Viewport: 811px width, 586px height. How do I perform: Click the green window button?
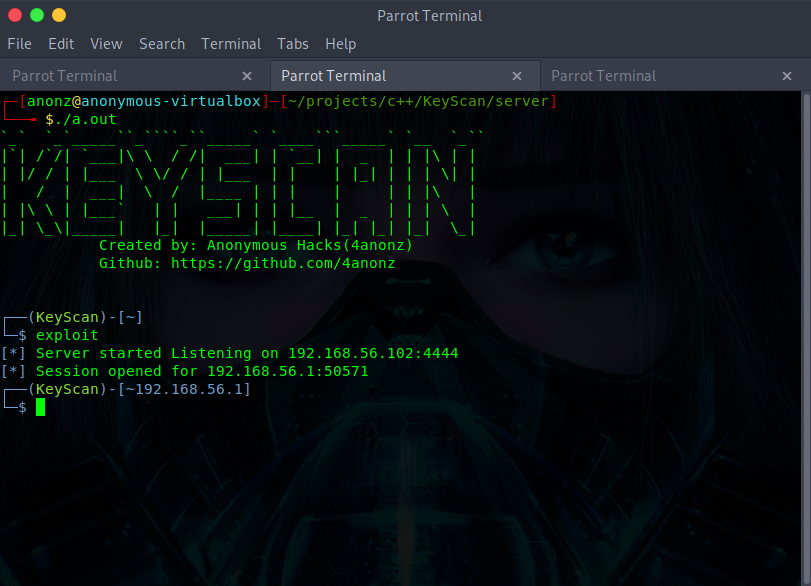tap(37, 16)
